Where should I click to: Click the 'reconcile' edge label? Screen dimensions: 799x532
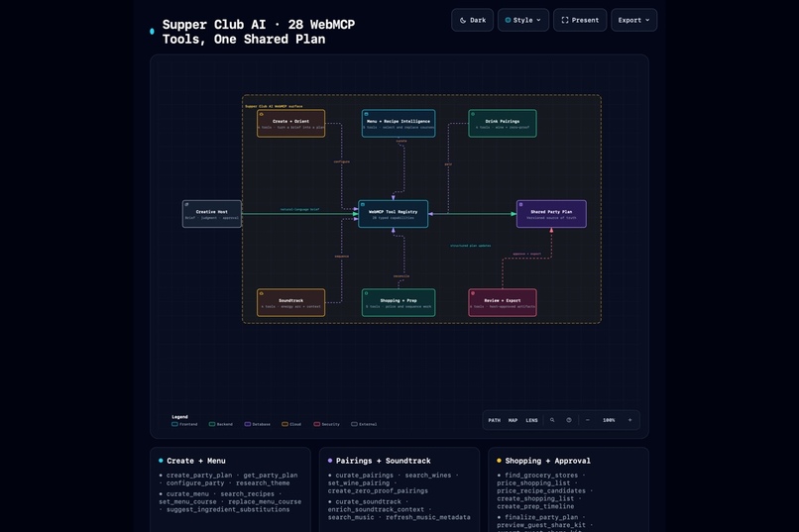pyautogui.click(x=401, y=276)
